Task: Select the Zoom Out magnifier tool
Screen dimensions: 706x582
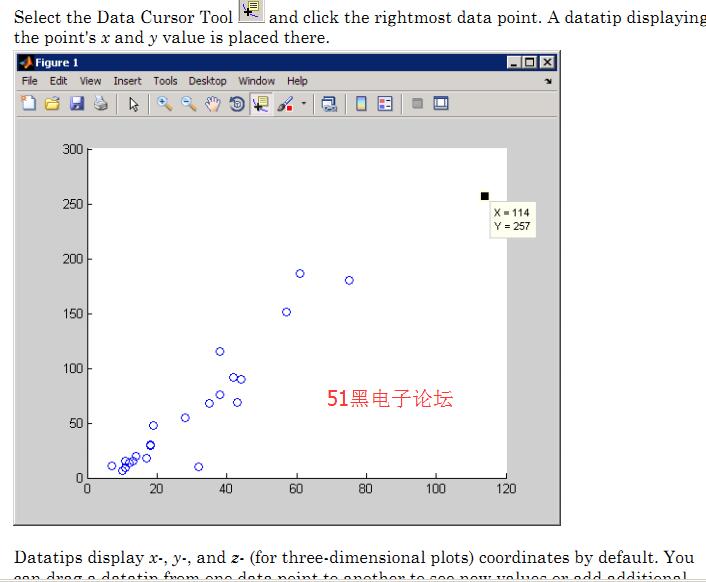Action: tap(188, 103)
